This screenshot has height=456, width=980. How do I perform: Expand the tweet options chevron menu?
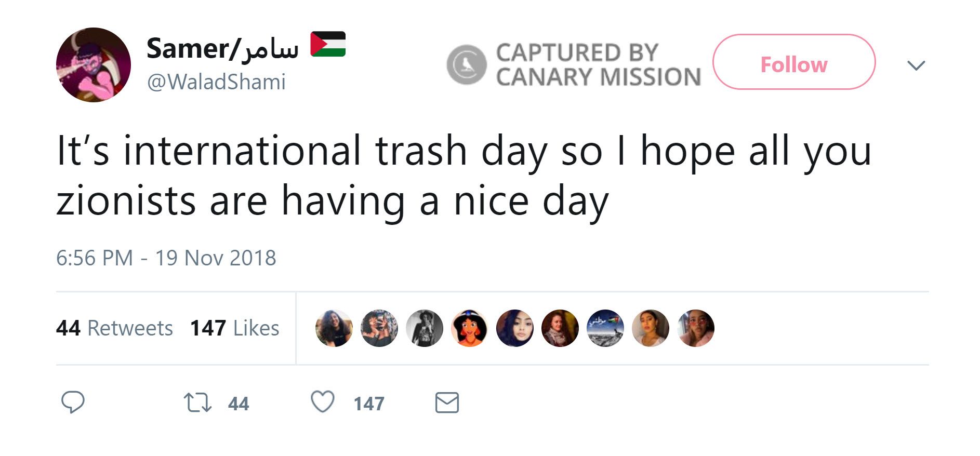coord(916,65)
